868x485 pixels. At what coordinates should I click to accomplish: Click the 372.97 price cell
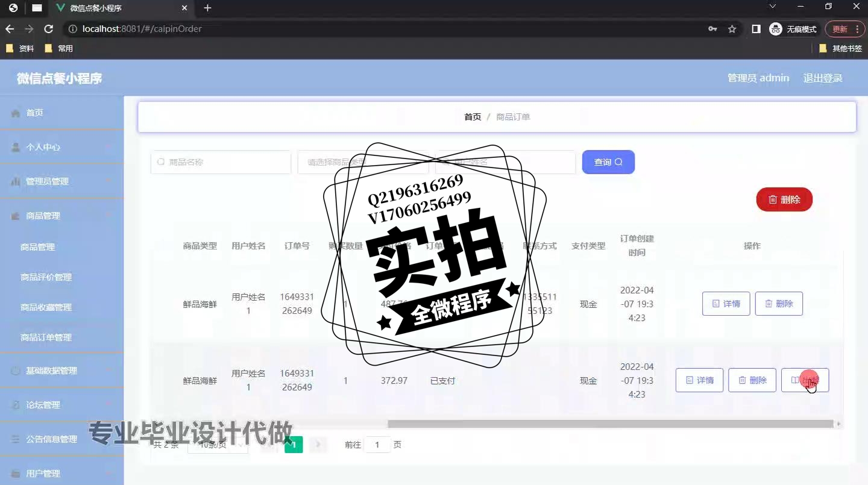[394, 381]
